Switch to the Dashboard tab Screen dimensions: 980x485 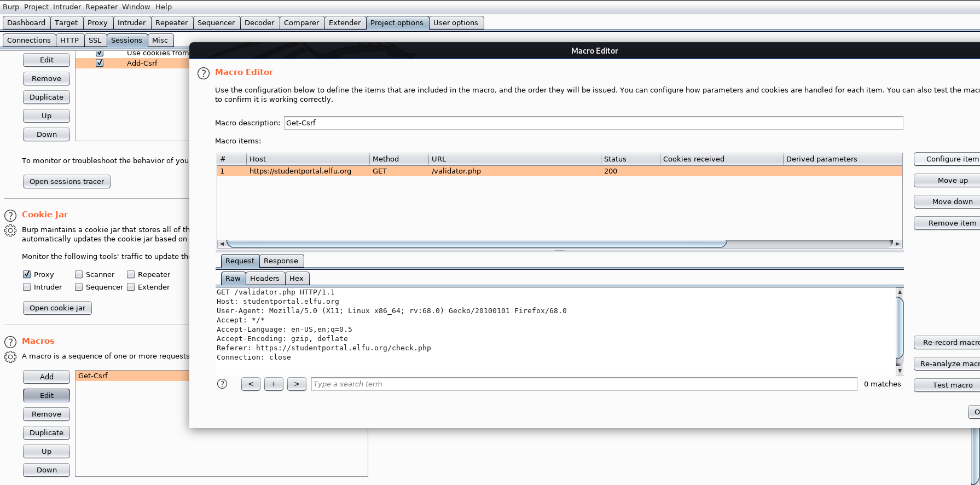pos(26,23)
